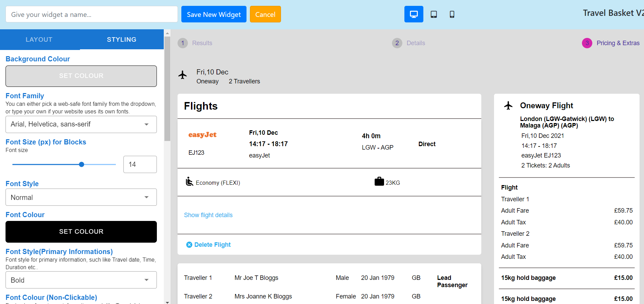Click the airplane icon beside Fri,10 Dec
Screen dimensions: 644x304
point(182,75)
